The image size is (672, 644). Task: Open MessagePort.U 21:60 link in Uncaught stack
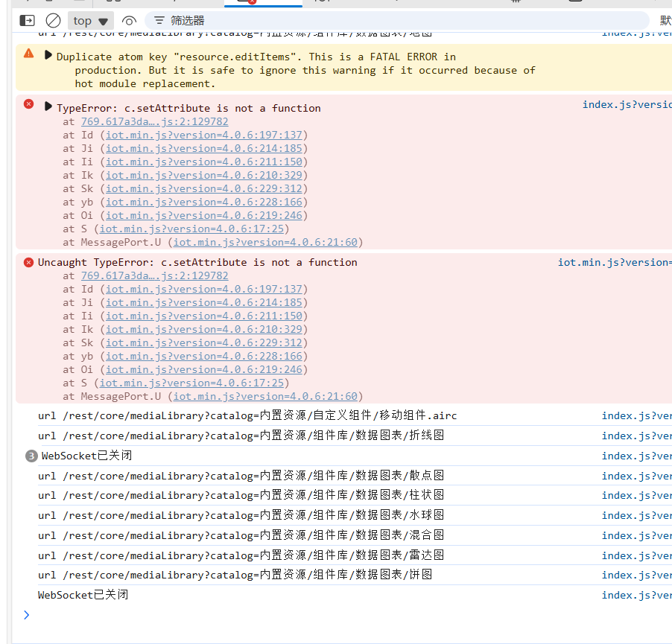click(265, 397)
